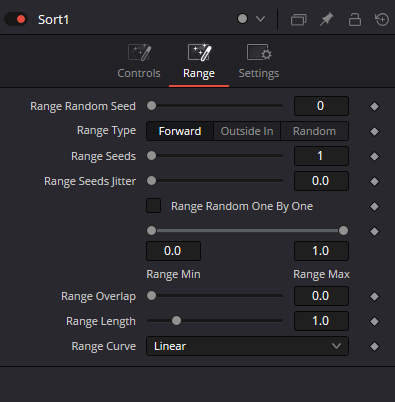This screenshot has height=402, width=395.
Task: Keyframe the Range Min/Max diamond
Action: (374, 231)
